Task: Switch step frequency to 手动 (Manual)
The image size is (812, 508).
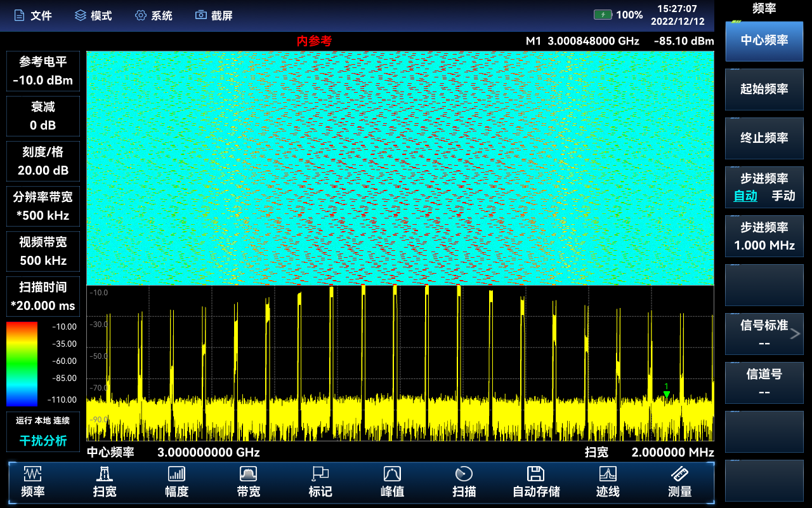Action: pyautogui.click(x=783, y=196)
